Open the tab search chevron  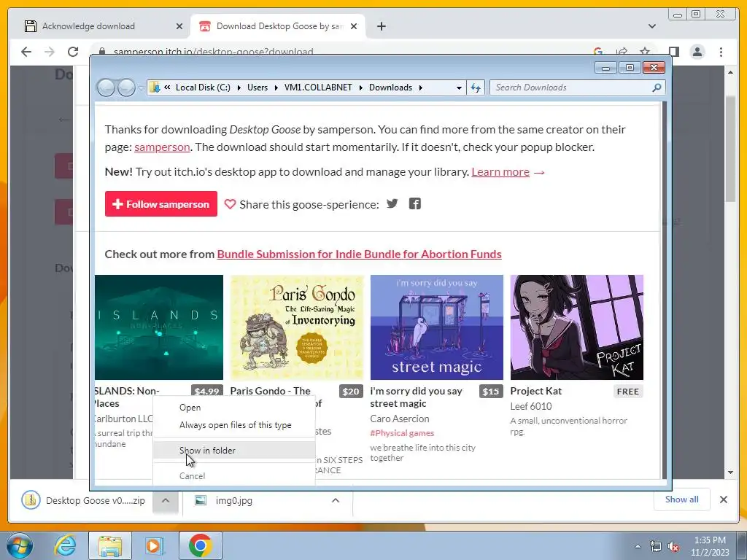[652, 26]
